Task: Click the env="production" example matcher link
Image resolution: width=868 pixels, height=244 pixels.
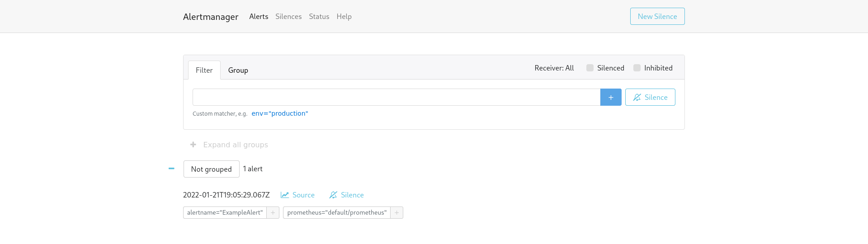Action: click(279, 113)
